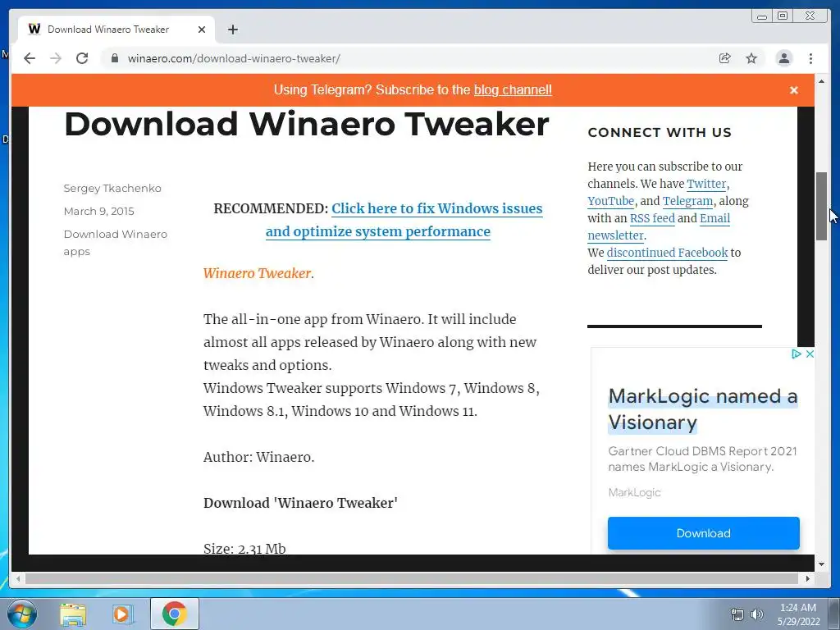The image size is (840, 630).
Task: Click the network tray icon
Action: click(737, 614)
